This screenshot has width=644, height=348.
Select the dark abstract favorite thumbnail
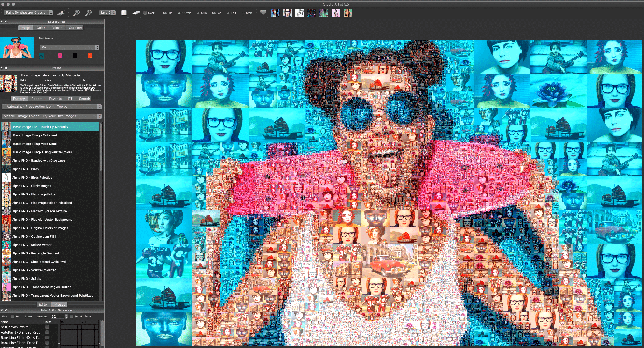(x=311, y=13)
